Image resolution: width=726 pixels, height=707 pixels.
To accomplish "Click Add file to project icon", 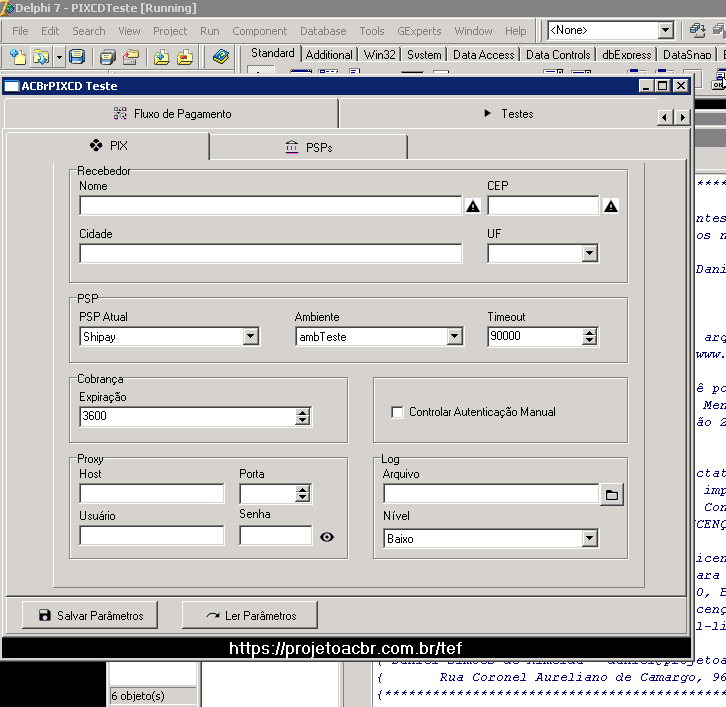I will pyautogui.click(x=162, y=57).
